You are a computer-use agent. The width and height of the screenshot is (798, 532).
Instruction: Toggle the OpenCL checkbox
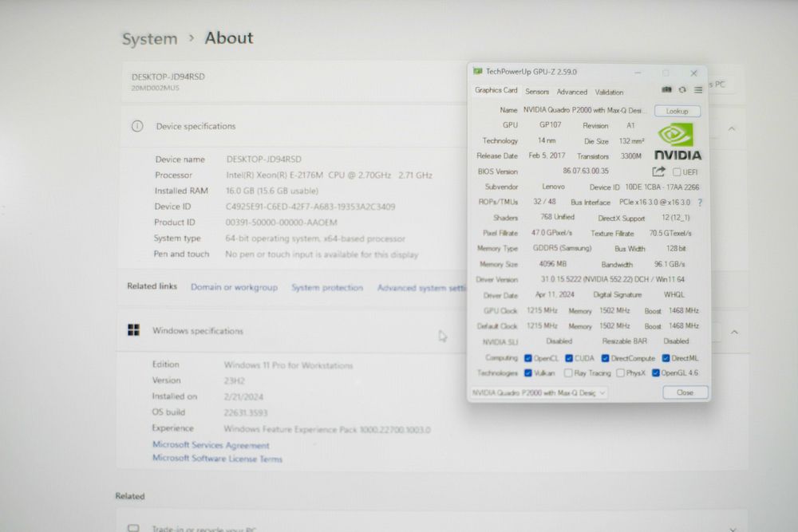527,358
